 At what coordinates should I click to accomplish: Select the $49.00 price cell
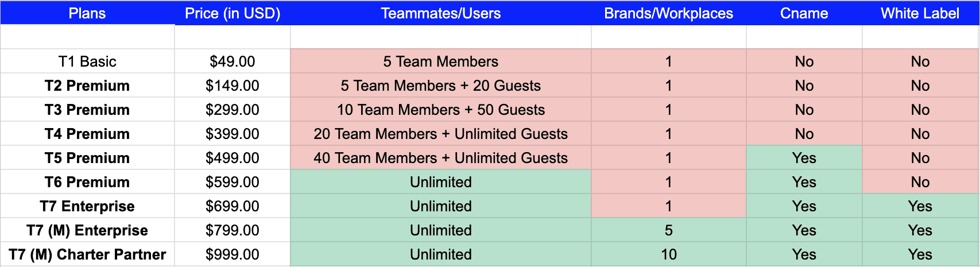(x=233, y=61)
